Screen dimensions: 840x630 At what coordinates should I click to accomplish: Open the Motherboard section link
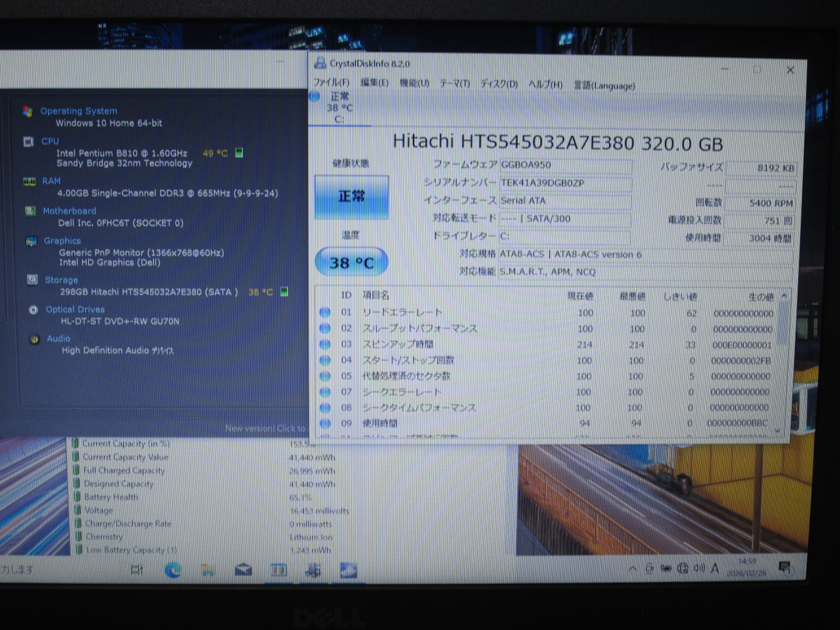[x=69, y=211]
